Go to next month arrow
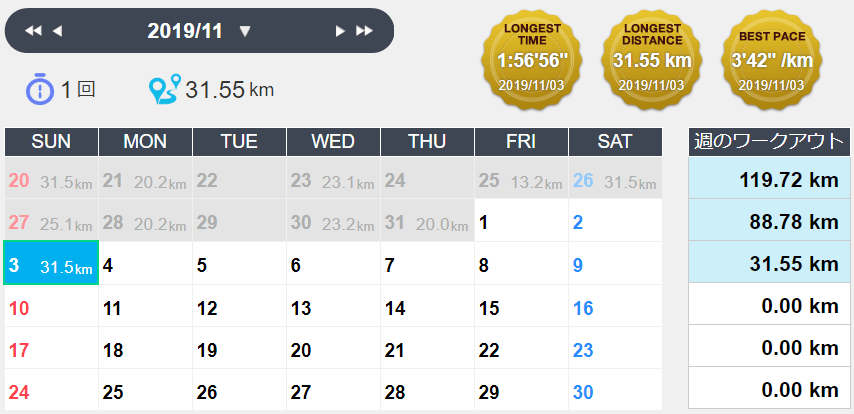 [x=340, y=31]
